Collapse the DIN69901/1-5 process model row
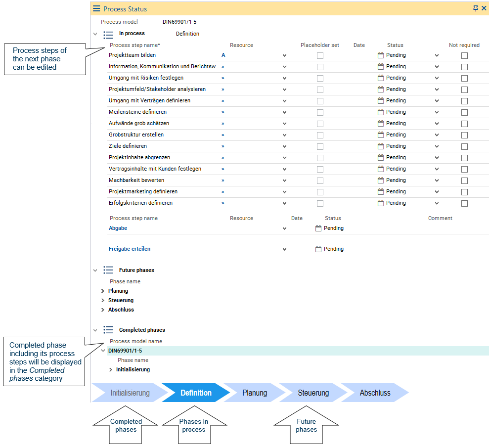 click(103, 351)
